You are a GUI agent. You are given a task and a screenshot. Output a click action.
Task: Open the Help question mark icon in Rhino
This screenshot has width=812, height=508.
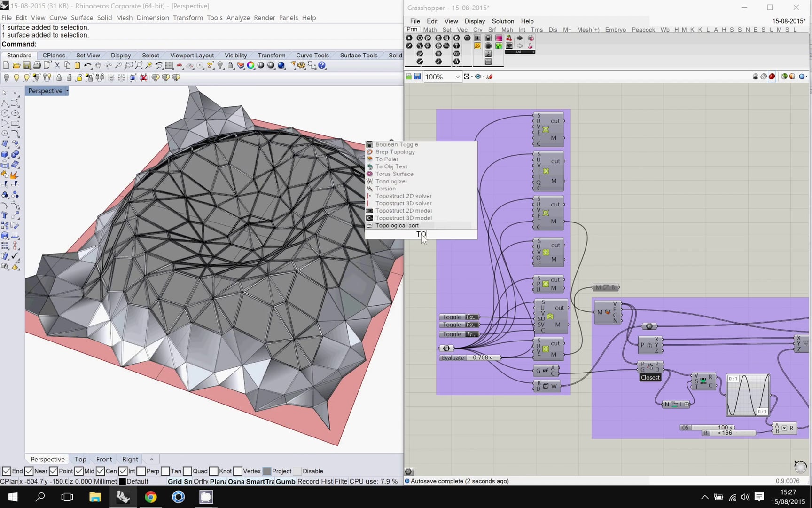pos(322,65)
